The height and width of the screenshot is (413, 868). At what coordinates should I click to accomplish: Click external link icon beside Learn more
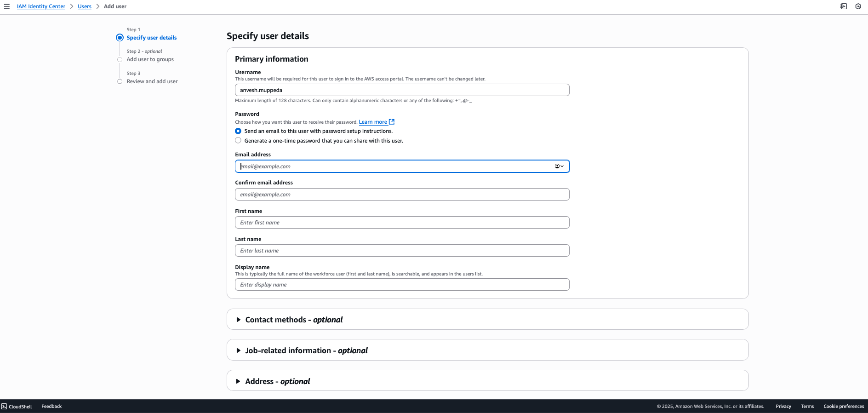tap(392, 122)
